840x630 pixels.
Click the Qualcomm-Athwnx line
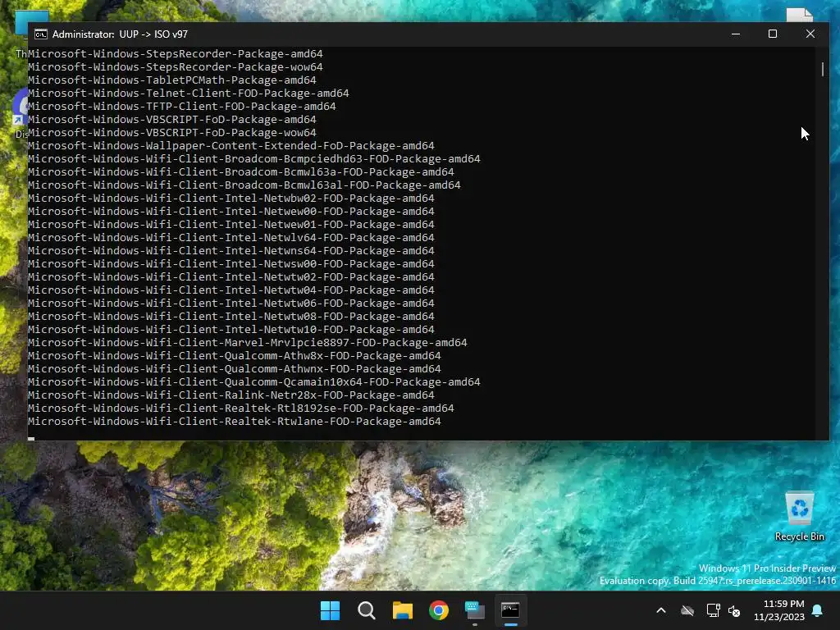pyautogui.click(x=235, y=368)
